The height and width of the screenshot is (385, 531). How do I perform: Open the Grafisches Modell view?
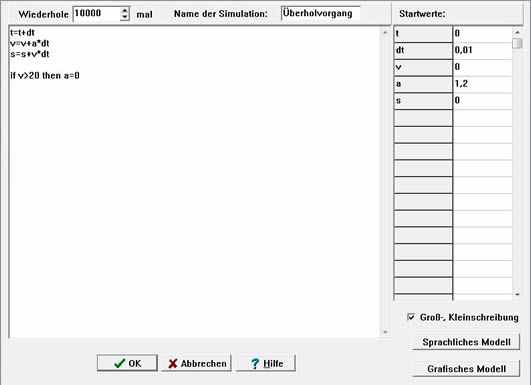tap(466, 368)
